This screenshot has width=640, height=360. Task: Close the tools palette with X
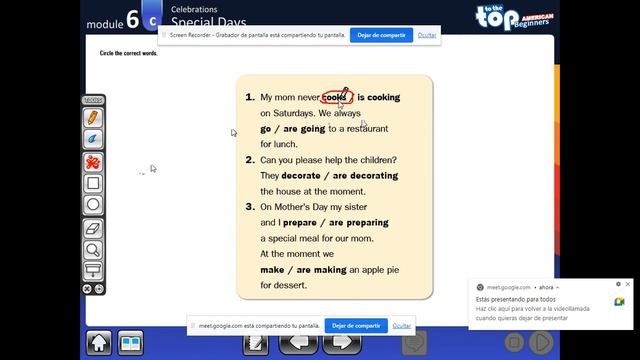tap(87, 289)
